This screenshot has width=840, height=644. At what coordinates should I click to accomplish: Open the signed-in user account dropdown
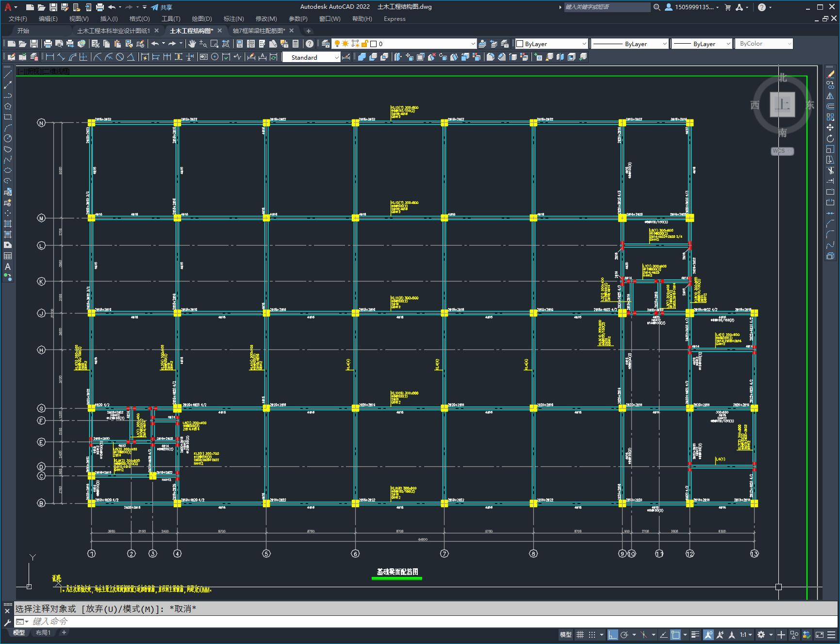(692, 7)
